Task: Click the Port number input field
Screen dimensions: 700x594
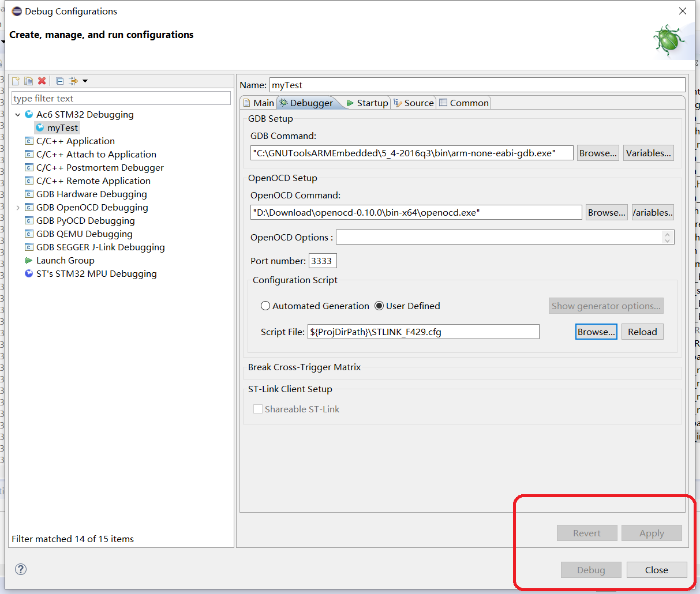Action: (322, 261)
